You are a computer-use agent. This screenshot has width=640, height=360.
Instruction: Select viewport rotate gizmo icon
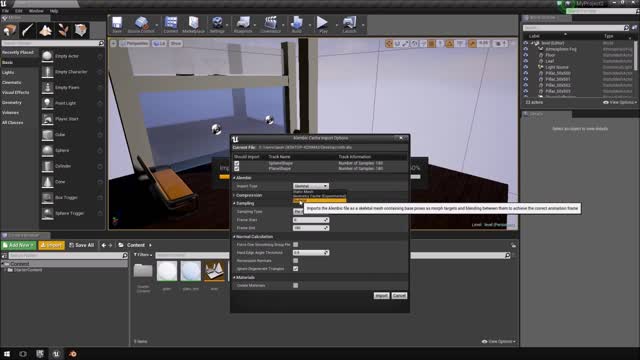[x=397, y=44]
